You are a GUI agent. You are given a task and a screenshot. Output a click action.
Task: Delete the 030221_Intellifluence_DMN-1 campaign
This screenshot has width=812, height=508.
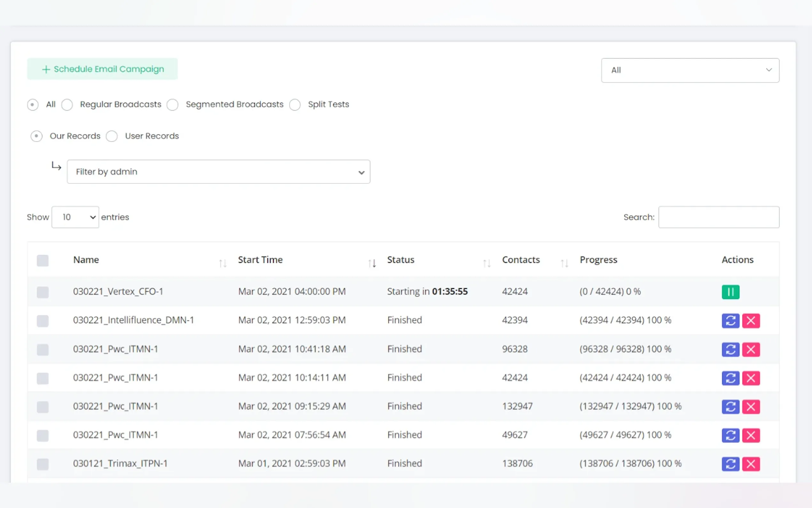click(751, 321)
